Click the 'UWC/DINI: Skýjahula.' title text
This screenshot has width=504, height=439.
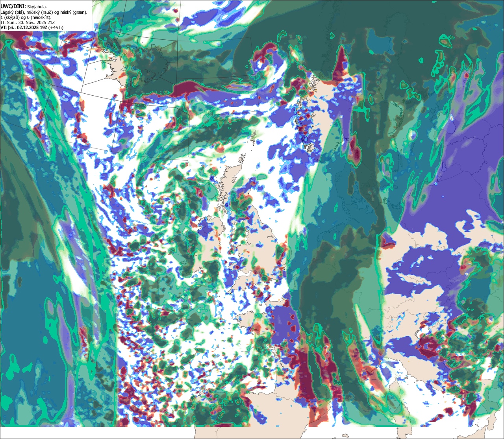click(24, 7)
